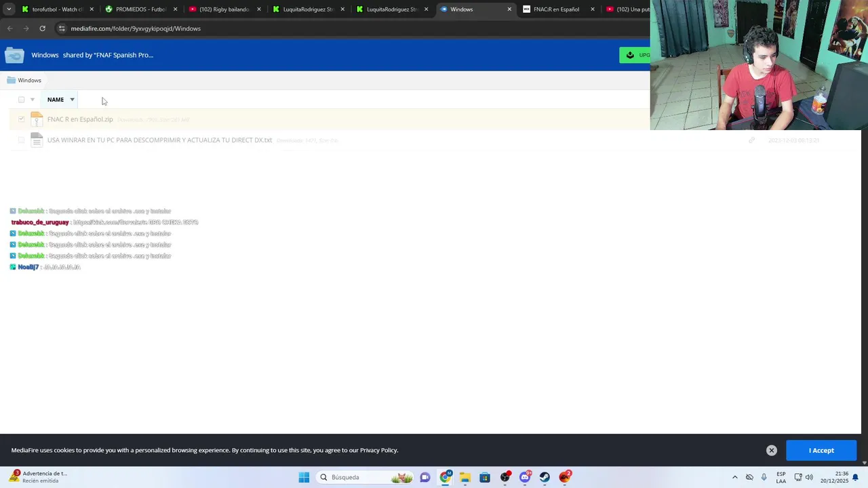Click the Windows breadcrumb label
868x488 pixels.
coord(29,80)
